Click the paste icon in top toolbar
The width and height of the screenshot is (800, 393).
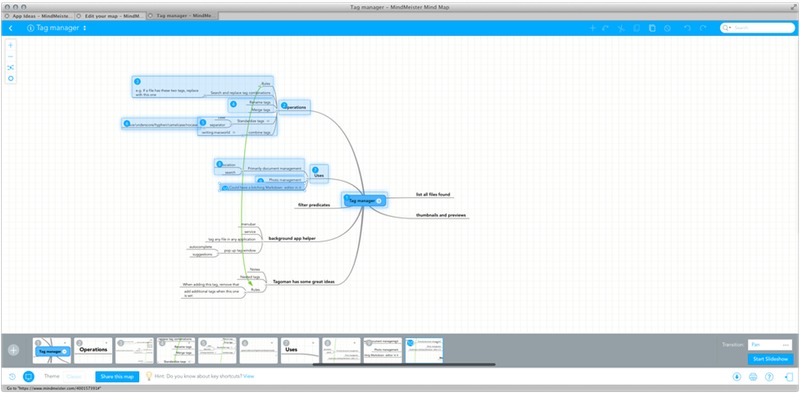click(652, 28)
